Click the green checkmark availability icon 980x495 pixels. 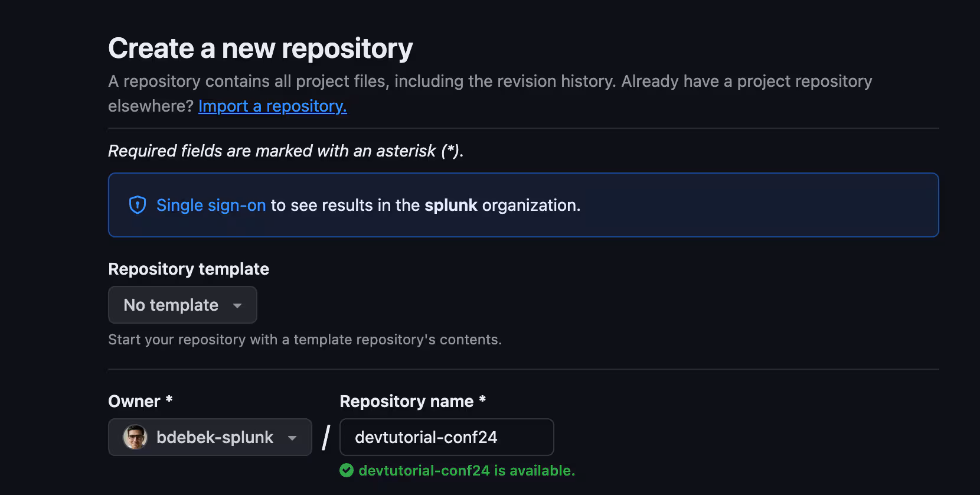347,470
